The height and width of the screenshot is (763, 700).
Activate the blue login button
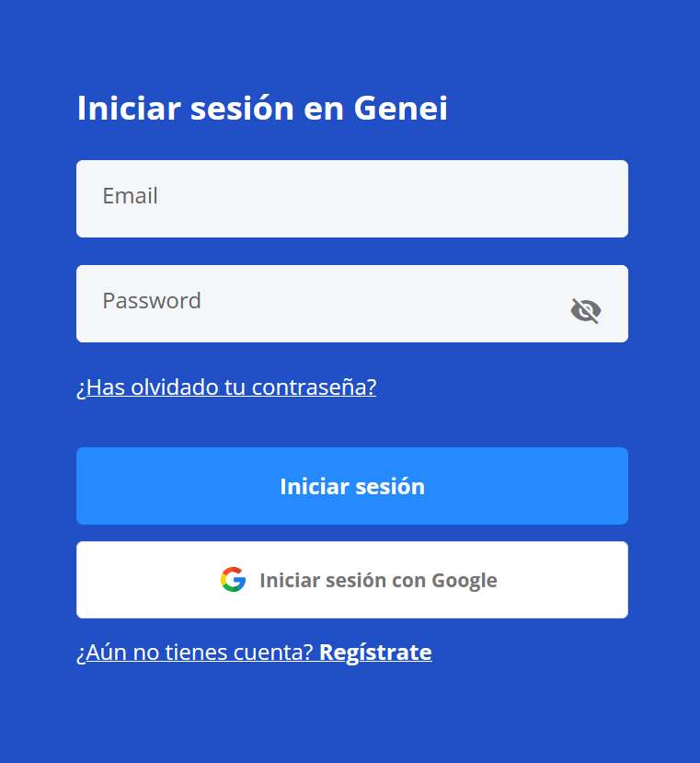[x=352, y=486]
